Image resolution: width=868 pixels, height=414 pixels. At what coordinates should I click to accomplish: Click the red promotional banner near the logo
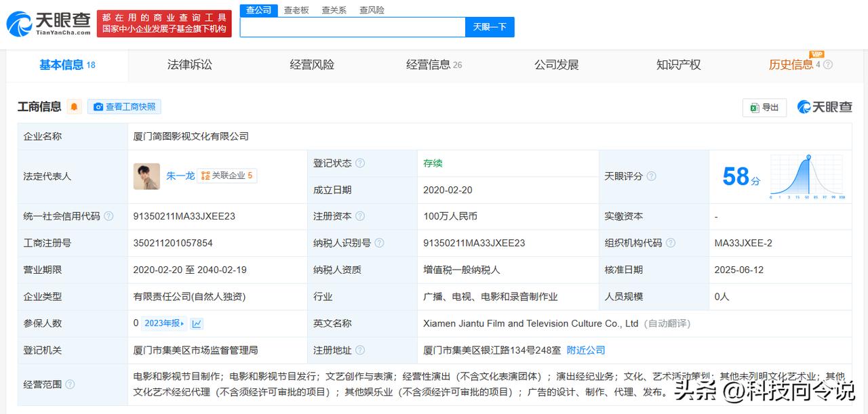pyautogui.click(x=164, y=24)
